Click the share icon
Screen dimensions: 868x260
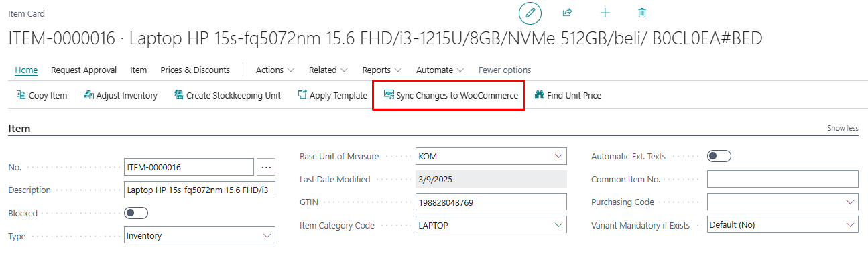[567, 13]
